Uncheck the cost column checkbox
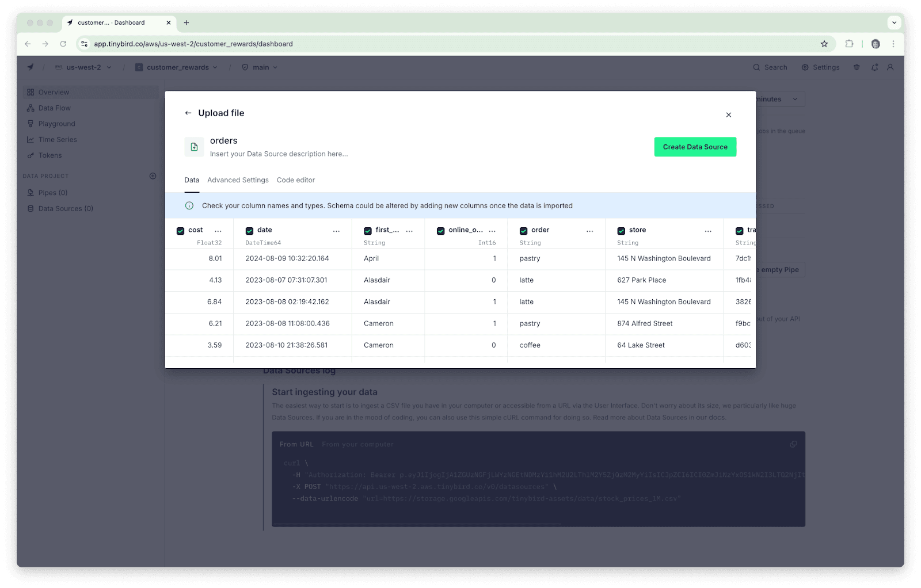Image resolution: width=921 pixels, height=588 pixels. pos(181,231)
